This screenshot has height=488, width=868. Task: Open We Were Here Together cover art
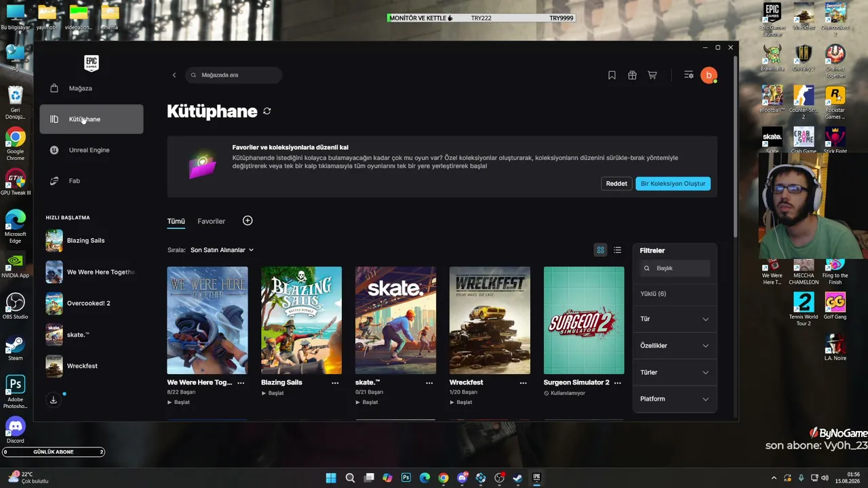pyautogui.click(x=208, y=320)
